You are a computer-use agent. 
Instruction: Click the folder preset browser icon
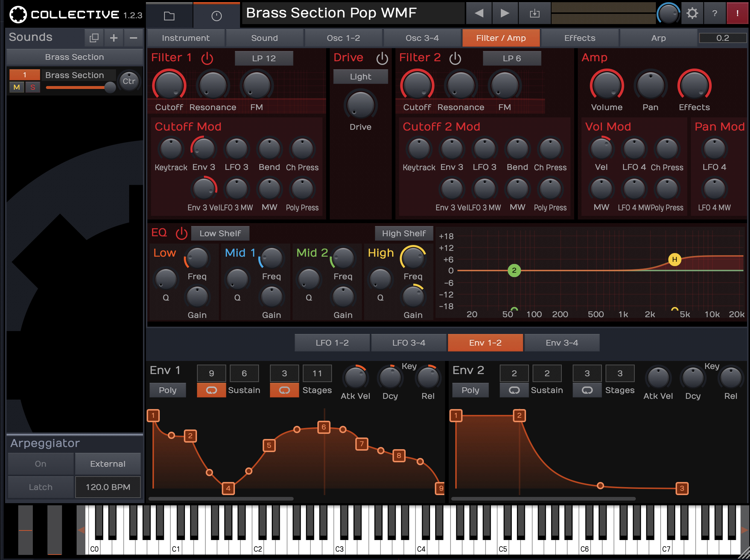(169, 15)
